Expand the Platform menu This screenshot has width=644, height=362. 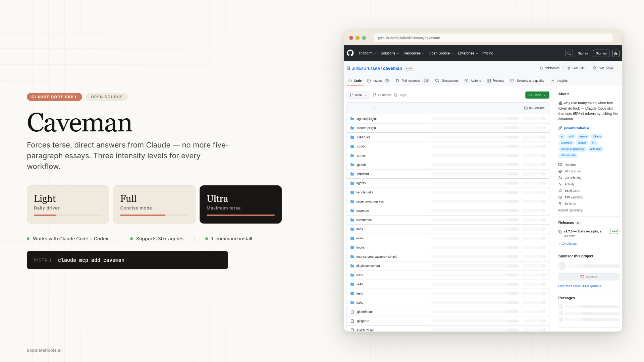pyautogui.click(x=368, y=53)
